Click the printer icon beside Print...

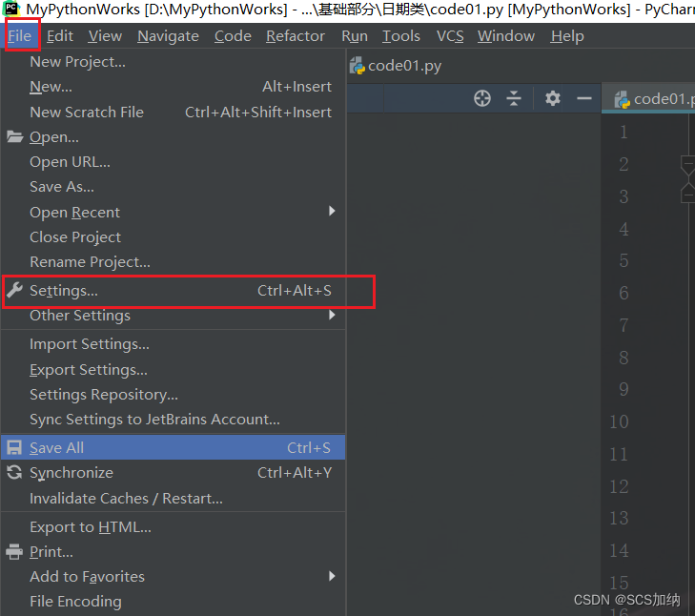pos(14,552)
